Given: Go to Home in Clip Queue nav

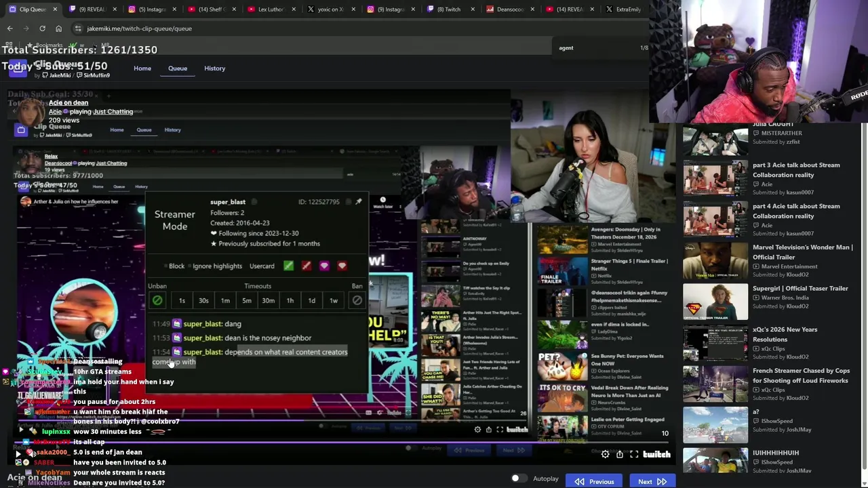Looking at the screenshot, I should click(x=142, y=68).
